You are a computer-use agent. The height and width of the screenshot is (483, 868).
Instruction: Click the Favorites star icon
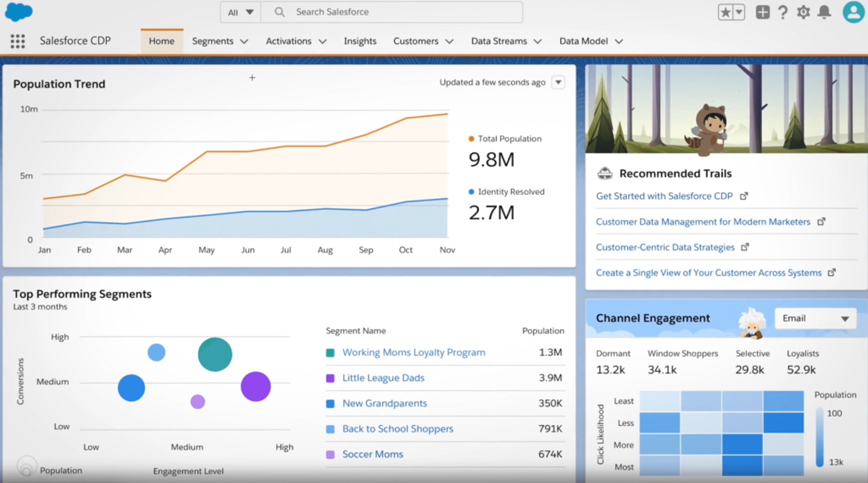(726, 12)
